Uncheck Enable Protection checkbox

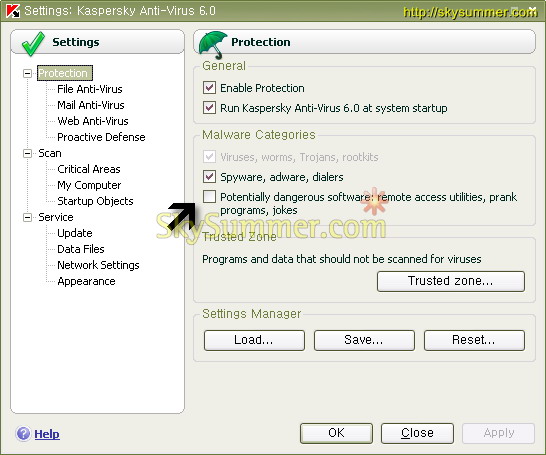tap(209, 88)
